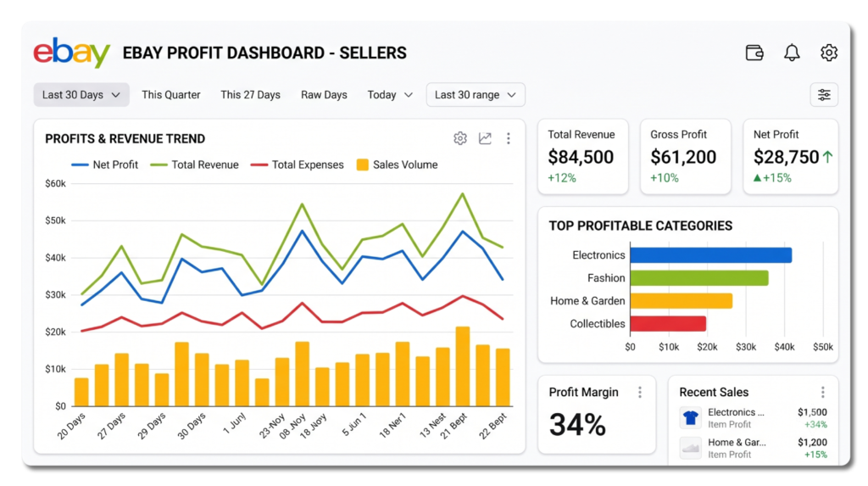Click the Electronics recent sale entry
868x486 pixels.
[753, 418]
